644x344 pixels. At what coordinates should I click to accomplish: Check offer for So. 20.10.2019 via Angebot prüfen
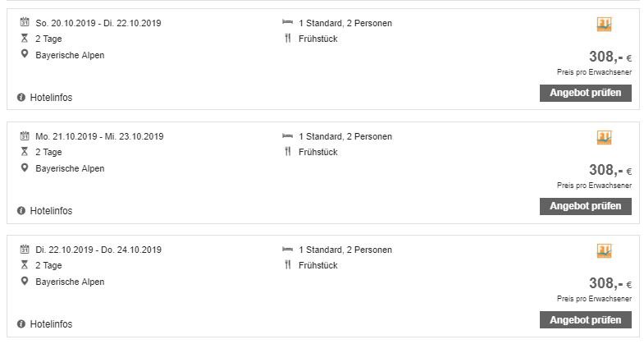(585, 93)
